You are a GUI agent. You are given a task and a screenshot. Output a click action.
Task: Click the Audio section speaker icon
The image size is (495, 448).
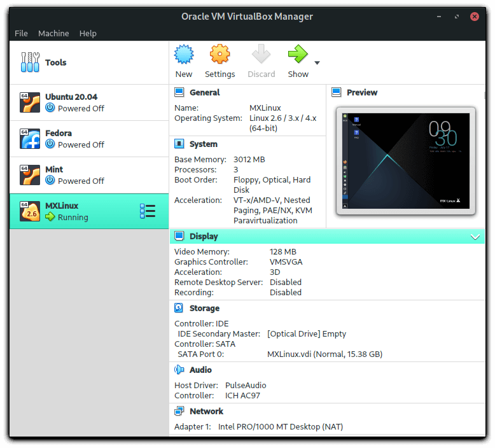click(179, 370)
